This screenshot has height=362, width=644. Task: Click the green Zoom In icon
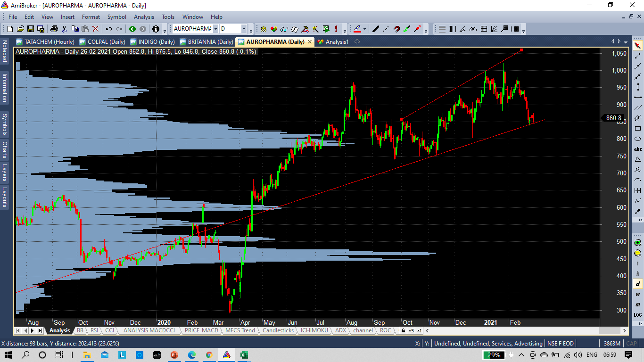pos(637,243)
